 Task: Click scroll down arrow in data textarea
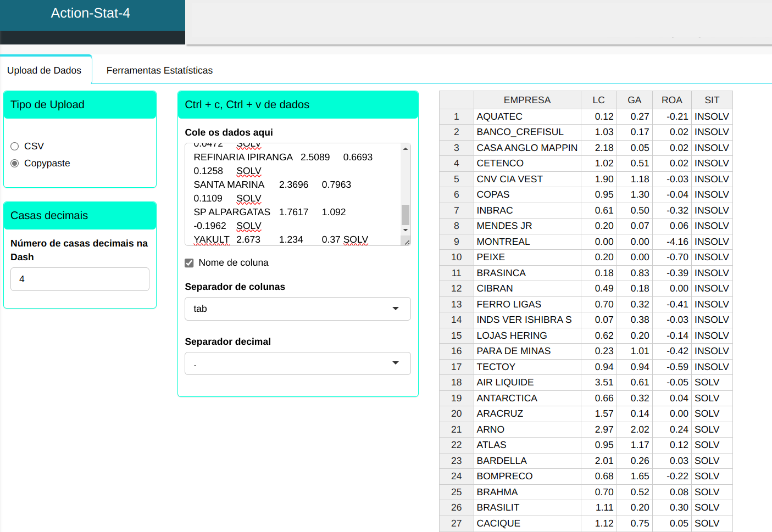coord(406,230)
